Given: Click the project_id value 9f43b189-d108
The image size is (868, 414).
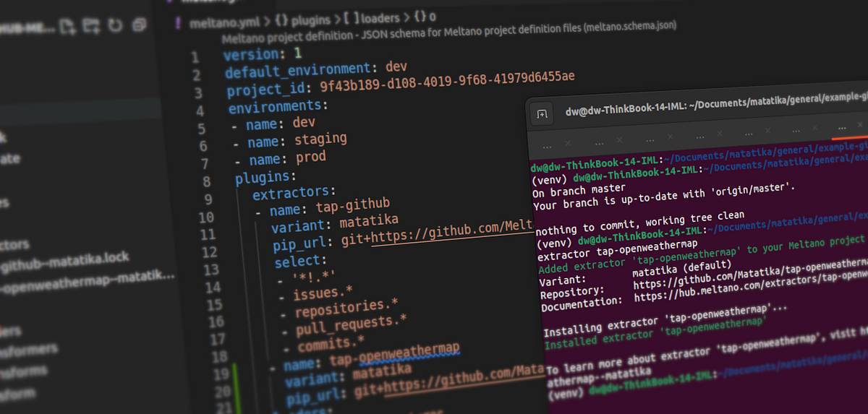Looking at the screenshot, I should (x=446, y=82).
